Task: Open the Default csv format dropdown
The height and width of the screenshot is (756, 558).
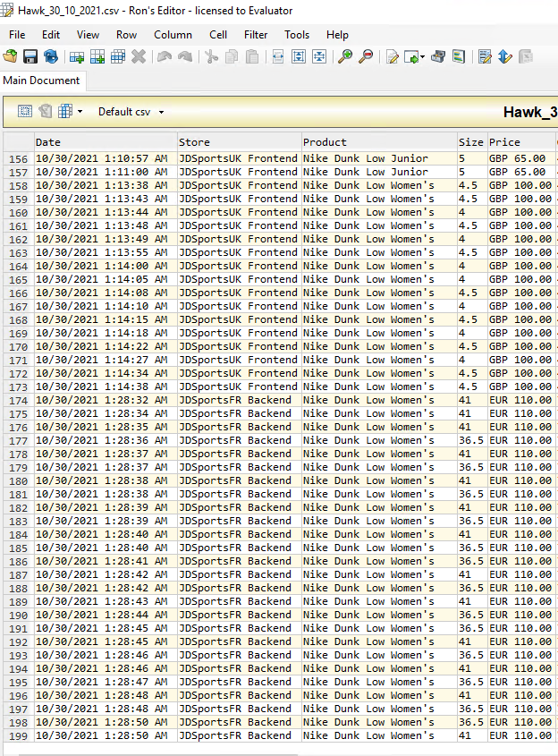Action: (x=131, y=112)
